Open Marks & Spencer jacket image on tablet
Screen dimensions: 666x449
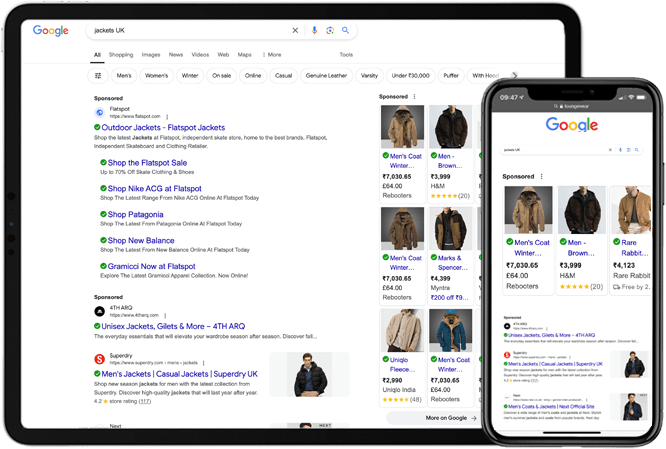pos(451,229)
